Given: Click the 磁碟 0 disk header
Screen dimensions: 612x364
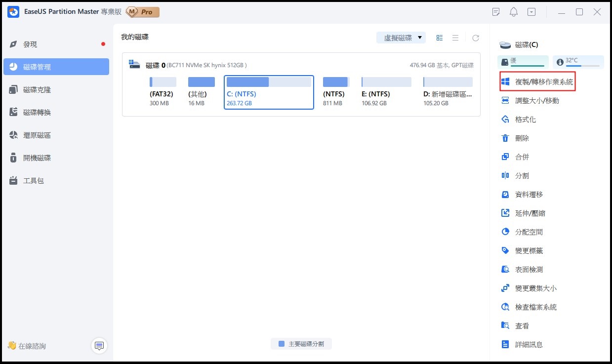Looking at the screenshot, I should pyautogui.click(x=188, y=65).
